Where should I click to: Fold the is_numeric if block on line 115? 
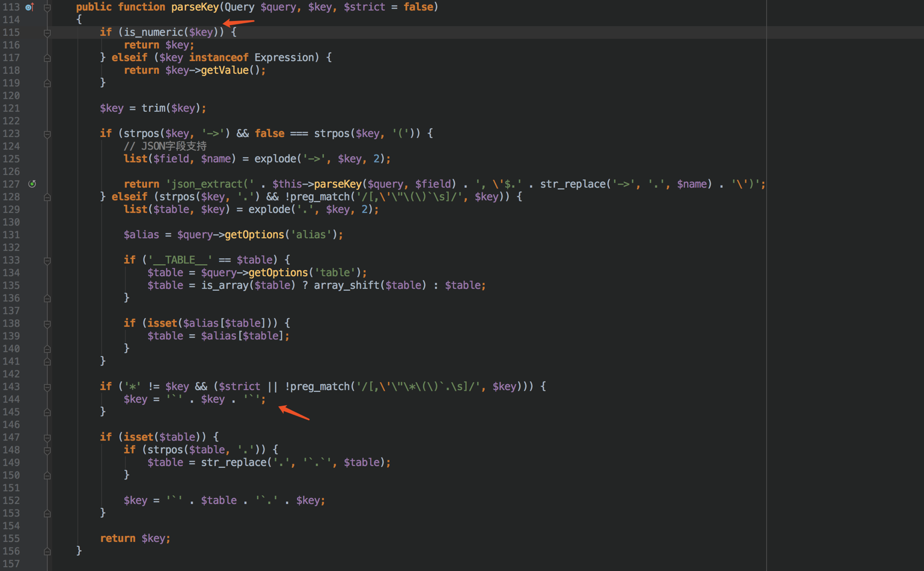(47, 33)
